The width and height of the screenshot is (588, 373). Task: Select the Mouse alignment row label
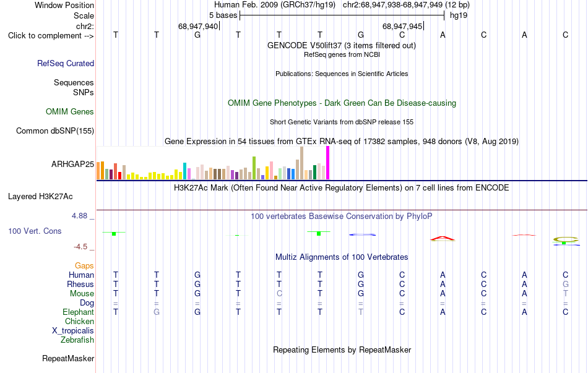click(x=82, y=294)
